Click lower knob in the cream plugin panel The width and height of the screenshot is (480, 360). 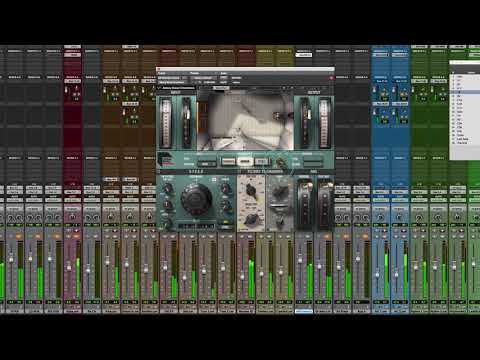(x=251, y=219)
